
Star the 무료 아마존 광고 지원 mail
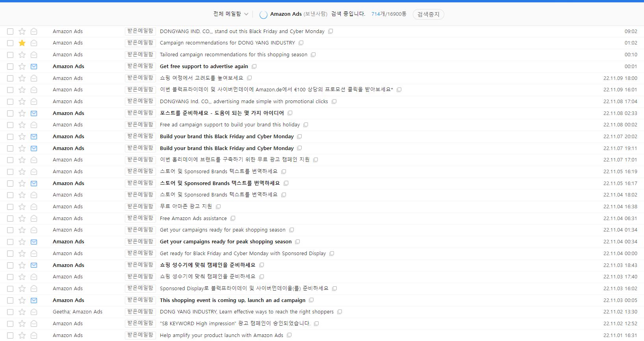point(22,207)
